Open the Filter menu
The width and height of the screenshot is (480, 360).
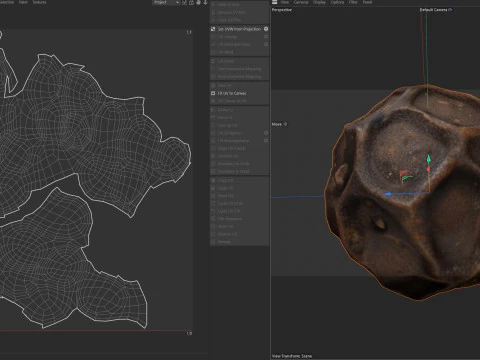[353, 2]
